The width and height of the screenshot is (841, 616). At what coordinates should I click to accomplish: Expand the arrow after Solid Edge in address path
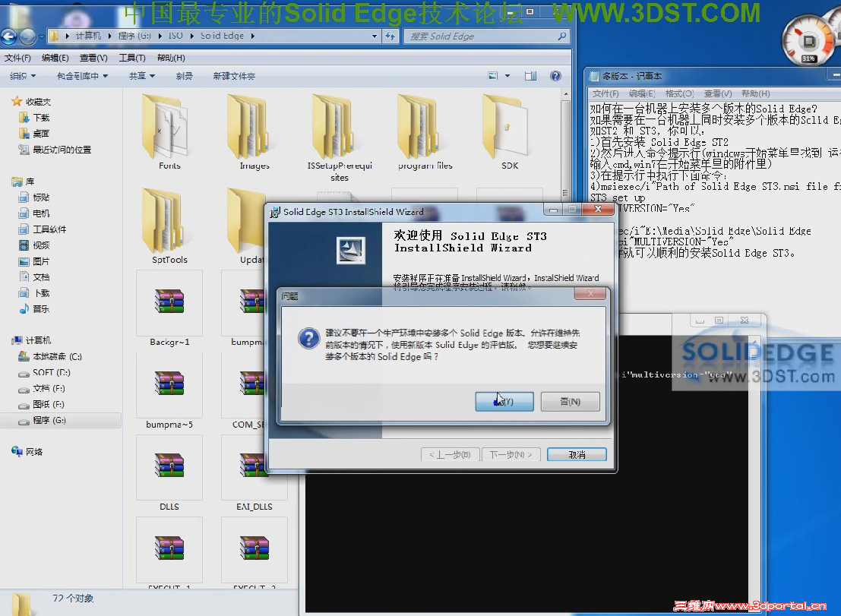tap(253, 36)
